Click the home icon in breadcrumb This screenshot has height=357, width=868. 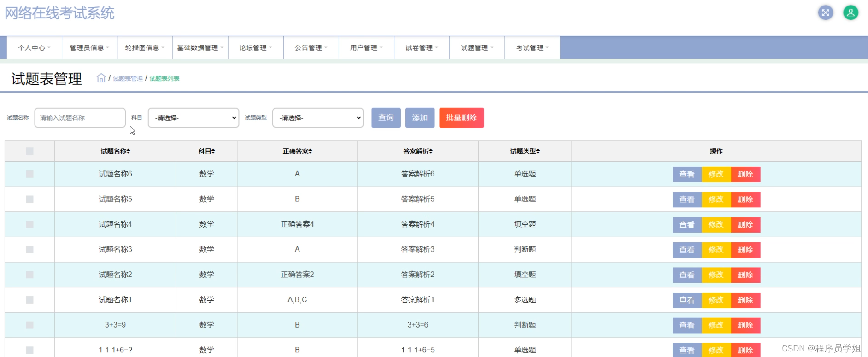pos(101,78)
